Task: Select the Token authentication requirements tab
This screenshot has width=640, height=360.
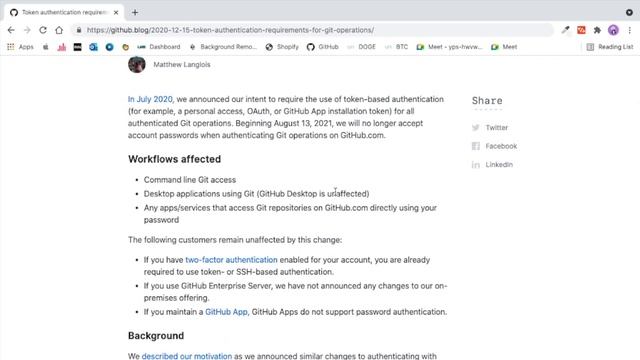Action: coord(64,13)
